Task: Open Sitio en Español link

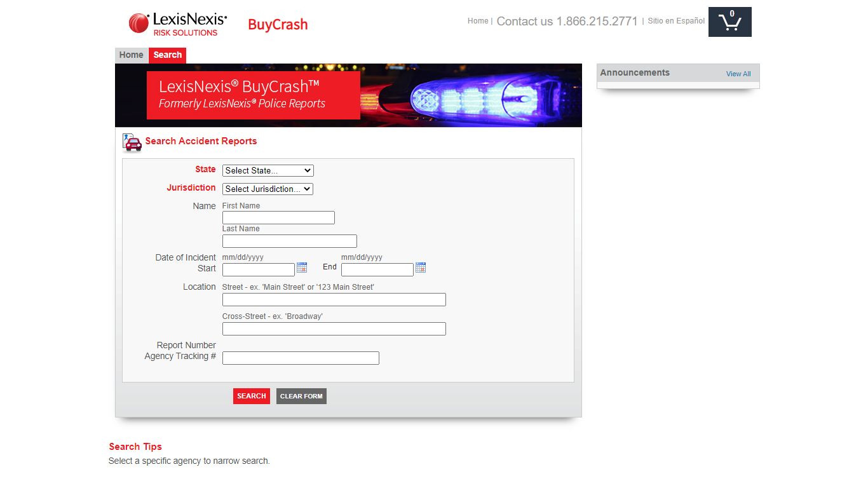Action: [676, 21]
